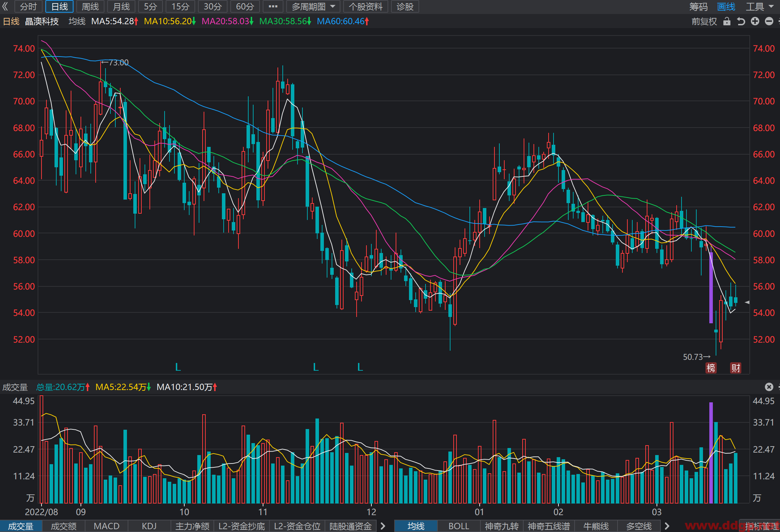Click the L marker at mid-November
780x532 pixels.
(x=316, y=367)
